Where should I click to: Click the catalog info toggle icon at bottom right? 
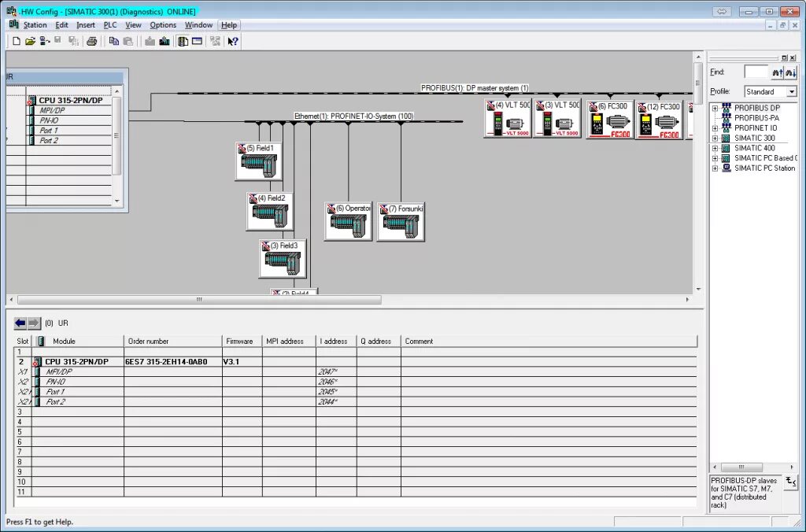790,482
